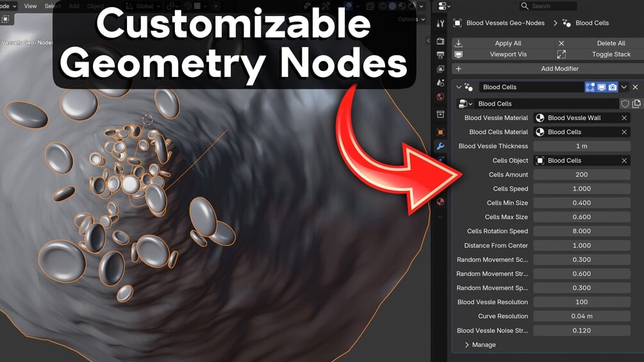Open the Object properties tab

(440, 132)
